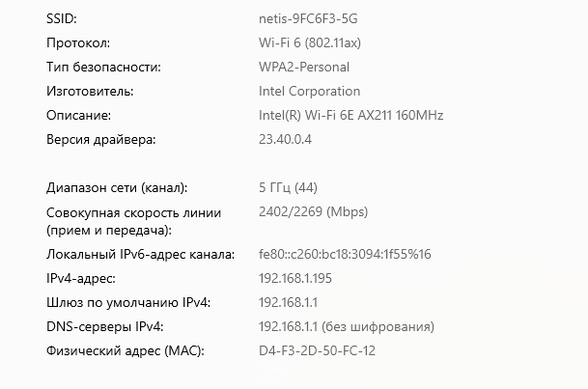Click the network band value 5 ГГц (44)
Viewport: 588px width, 389px height.
289,186
